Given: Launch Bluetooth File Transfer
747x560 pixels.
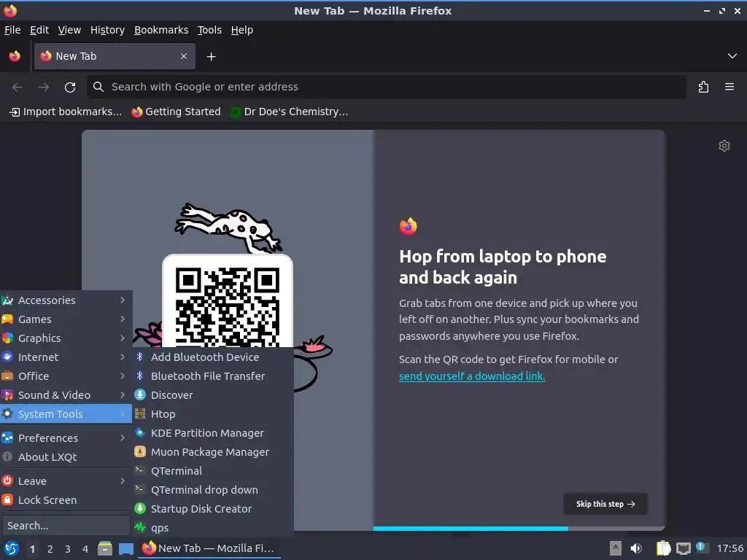Looking at the screenshot, I should tap(213, 376).
